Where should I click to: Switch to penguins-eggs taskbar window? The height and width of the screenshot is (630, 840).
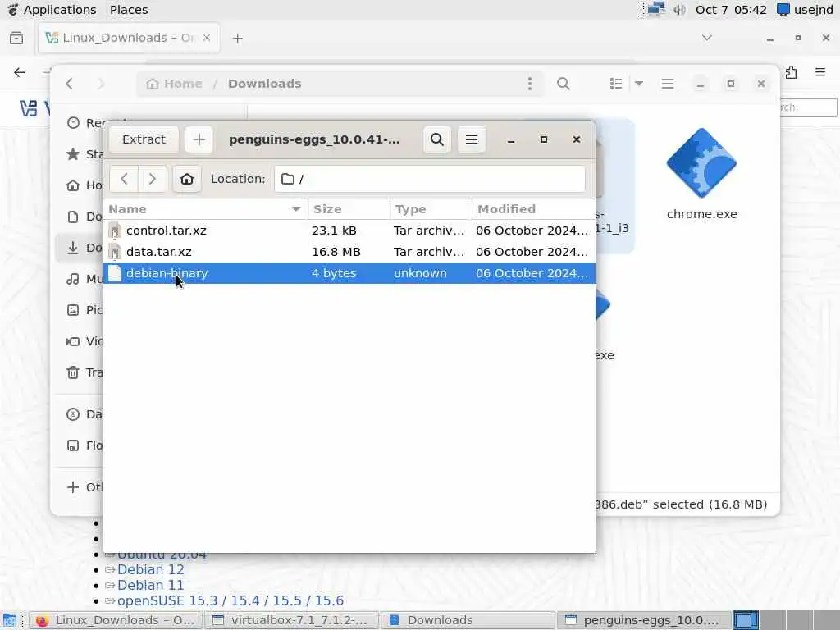644,620
